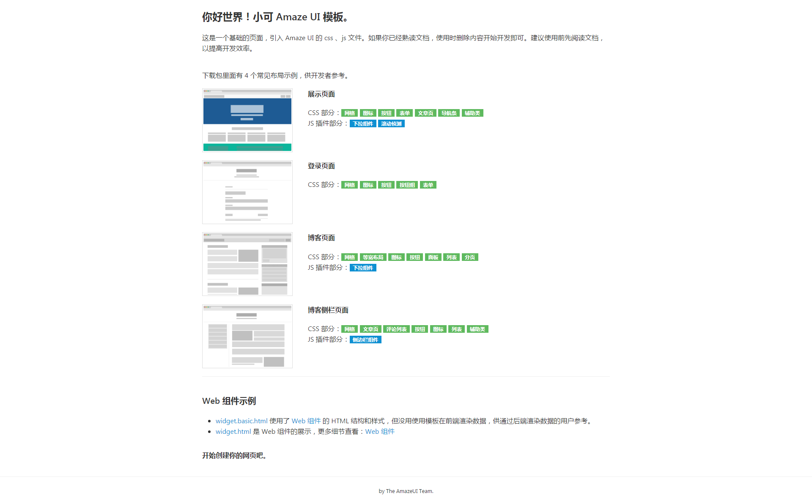Click the 图标 badge under 登录页面
This screenshot has width=812, height=504.
click(x=368, y=185)
